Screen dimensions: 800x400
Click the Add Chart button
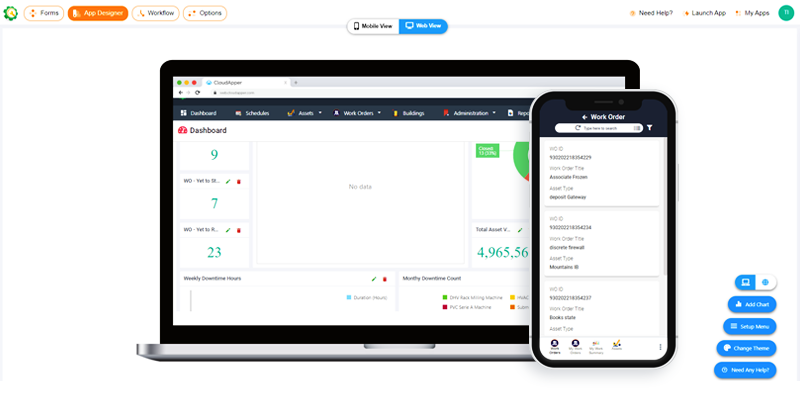751,304
